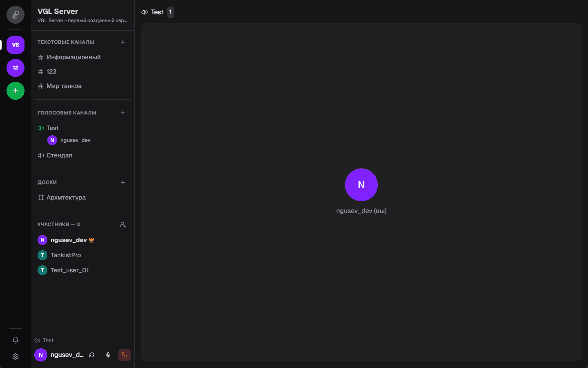Open the settings gear
588x368 pixels.
[16, 357]
